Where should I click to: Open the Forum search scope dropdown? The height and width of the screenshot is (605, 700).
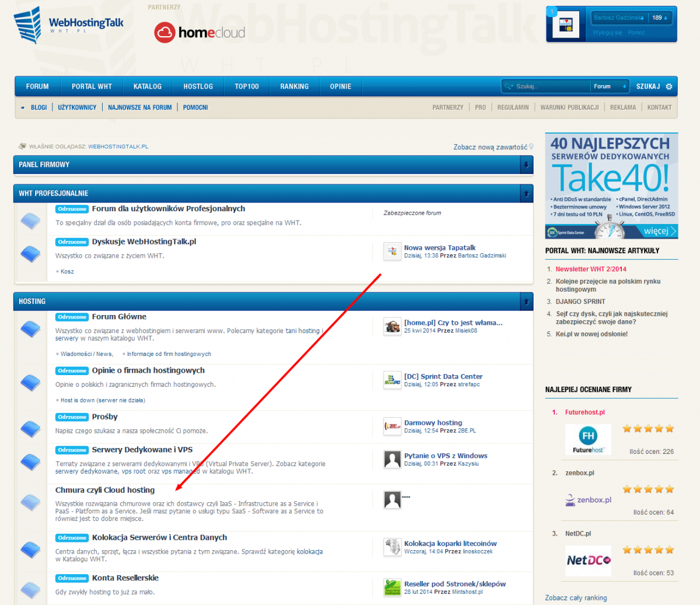pyautogui.click(x=610, y=86)
